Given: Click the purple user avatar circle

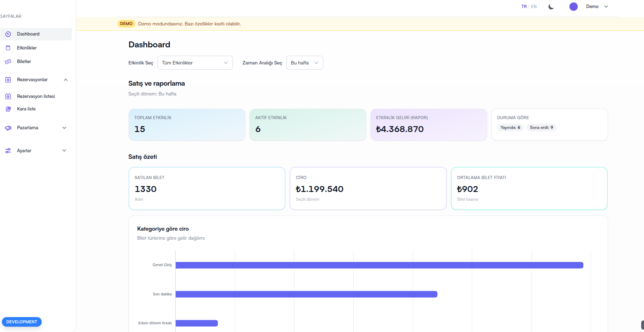Looking at the screenshot, I should click(x=574, y=7).
